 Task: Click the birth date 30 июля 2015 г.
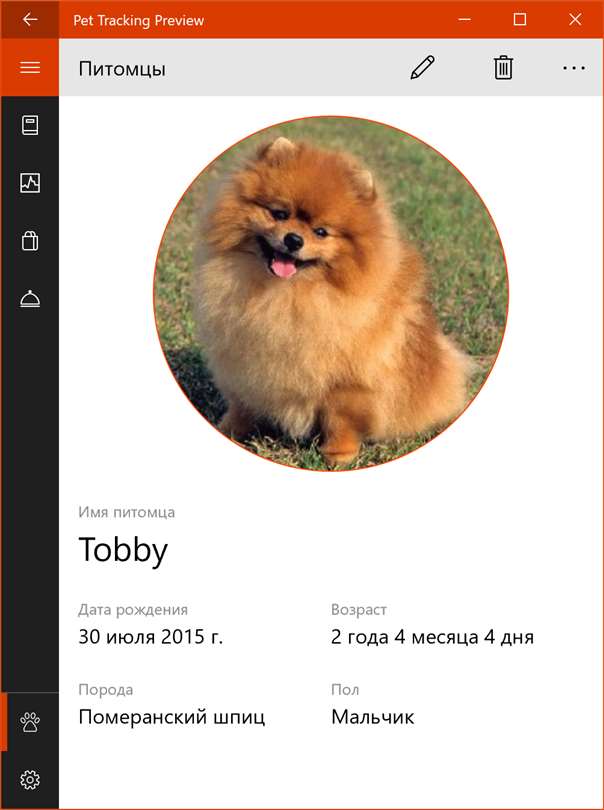pos(150,637)
